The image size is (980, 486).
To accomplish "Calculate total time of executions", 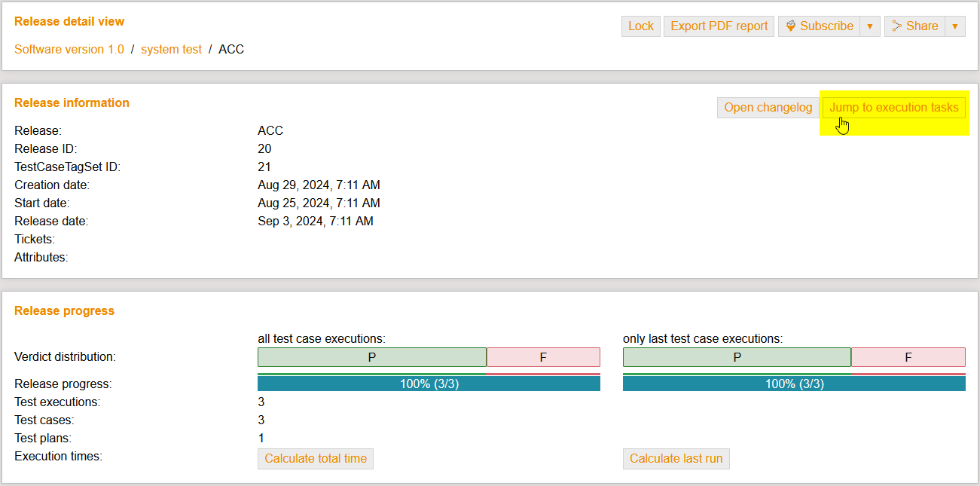I will coord(315,459).
